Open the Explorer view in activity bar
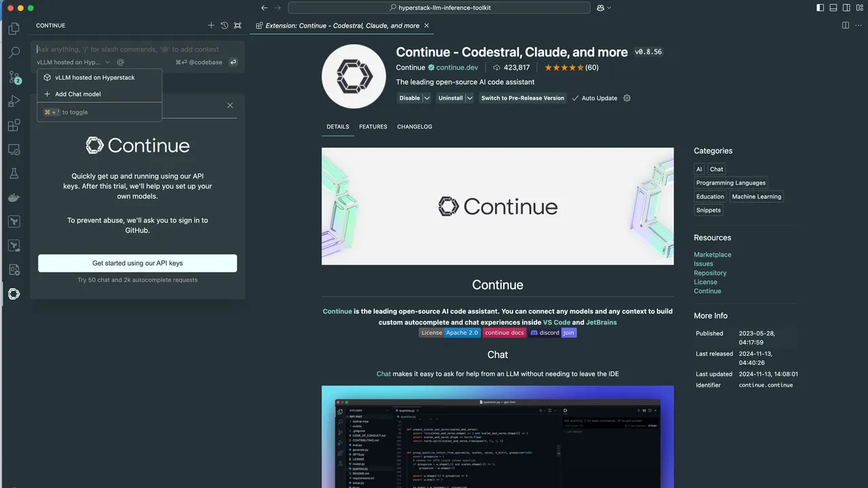868x488 pixels. click(x=14, y=28)
